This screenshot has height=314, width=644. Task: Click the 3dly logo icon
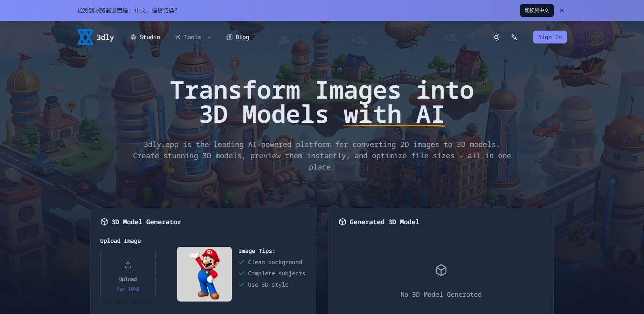[85, 37]
